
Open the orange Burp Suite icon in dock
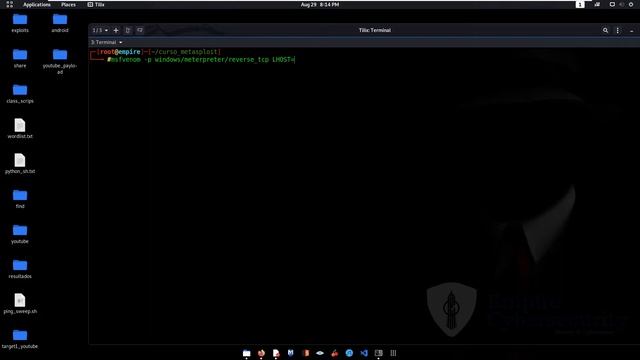305,353
